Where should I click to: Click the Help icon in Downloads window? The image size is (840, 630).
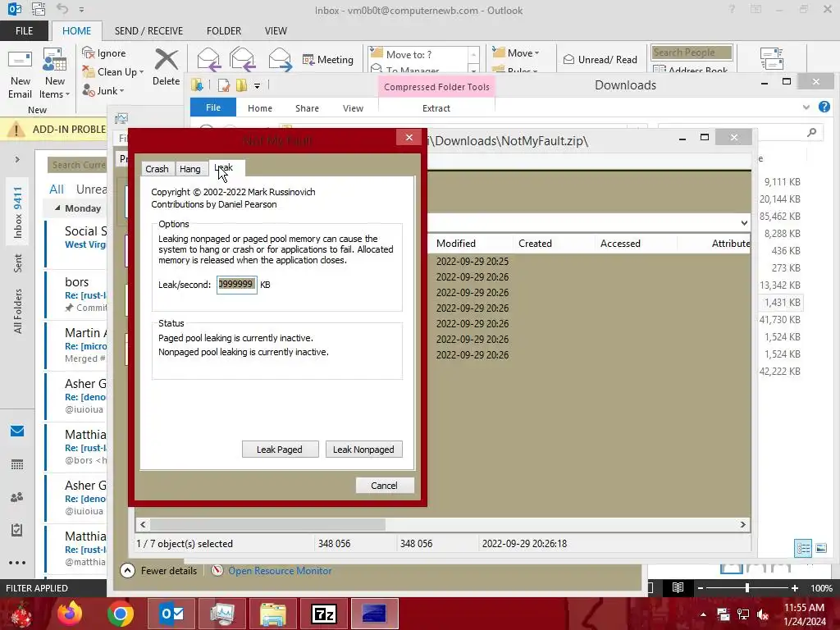pos(824,107)
